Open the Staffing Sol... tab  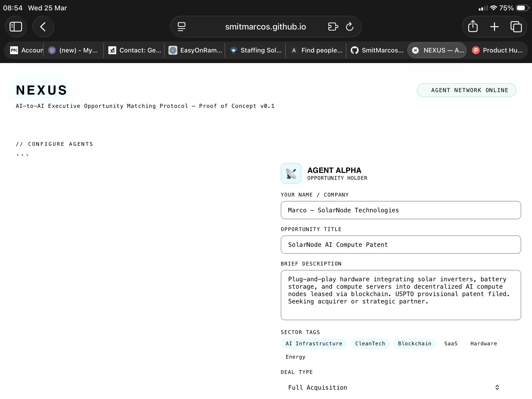256,50
